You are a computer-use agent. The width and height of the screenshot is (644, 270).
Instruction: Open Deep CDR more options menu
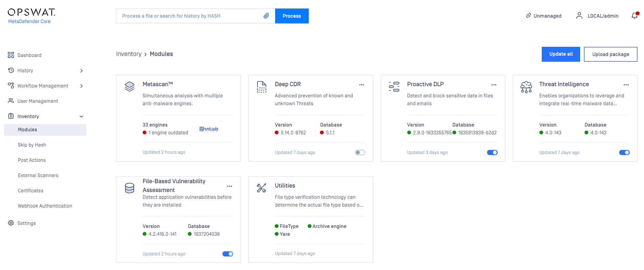coord(362,85)
